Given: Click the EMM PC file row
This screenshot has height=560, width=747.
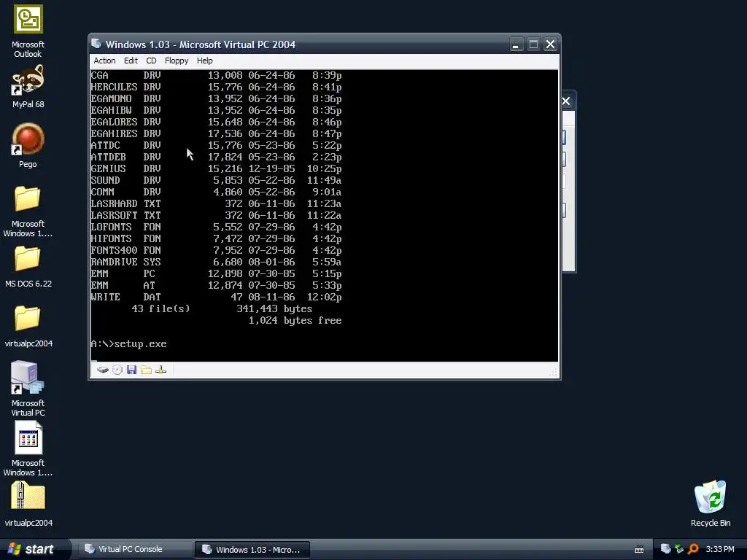Looking at the screenshot, I should pos(216,274).
